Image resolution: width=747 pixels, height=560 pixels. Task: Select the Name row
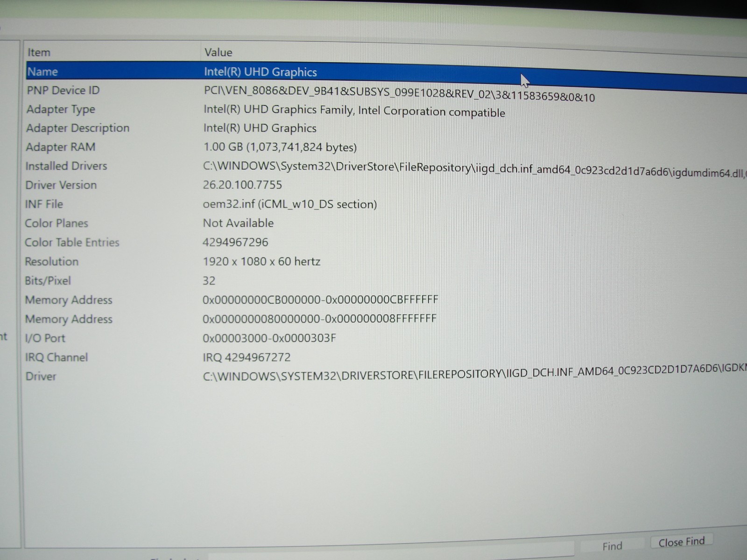coord(386,75)
